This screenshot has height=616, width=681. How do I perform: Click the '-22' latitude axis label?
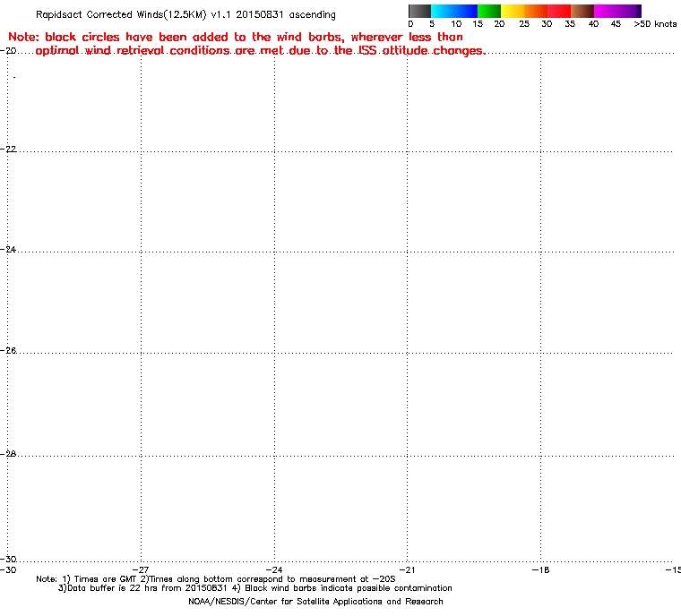click(x=8, y=149)
